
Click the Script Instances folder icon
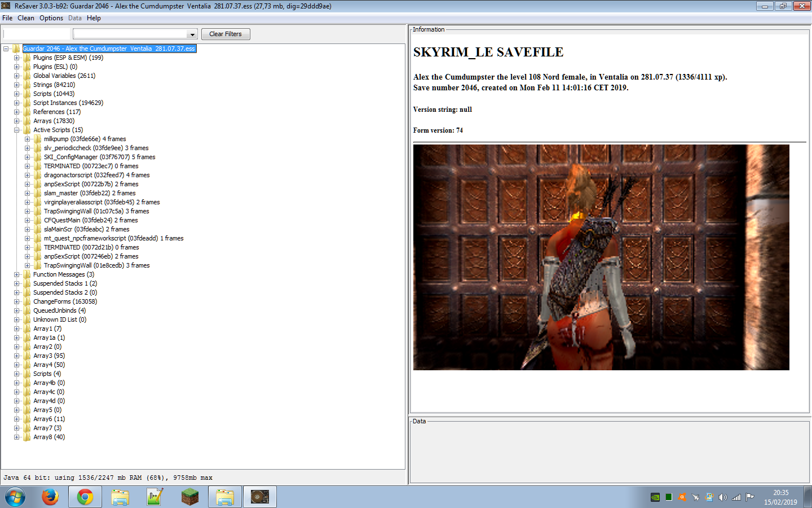27,103
